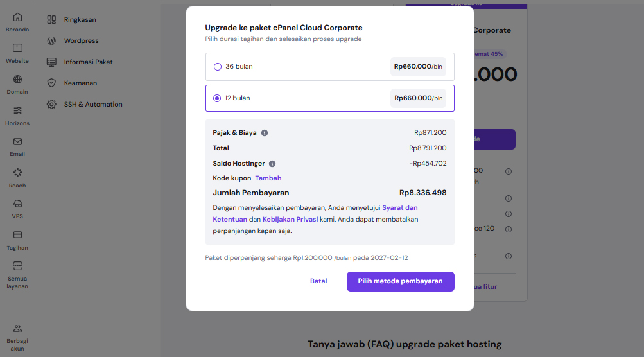Open Beranda home icon in sidebar
This screenshot has height=357, width=644.
(17, 17)
